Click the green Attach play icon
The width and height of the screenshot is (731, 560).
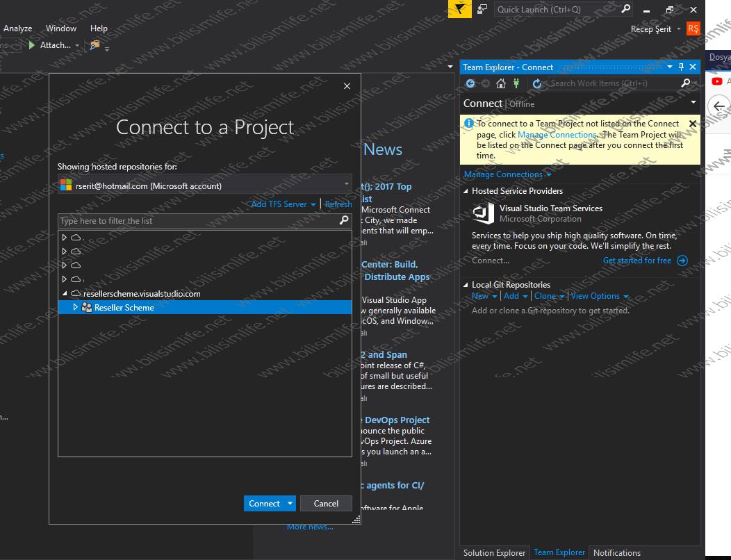pos(32,45)
